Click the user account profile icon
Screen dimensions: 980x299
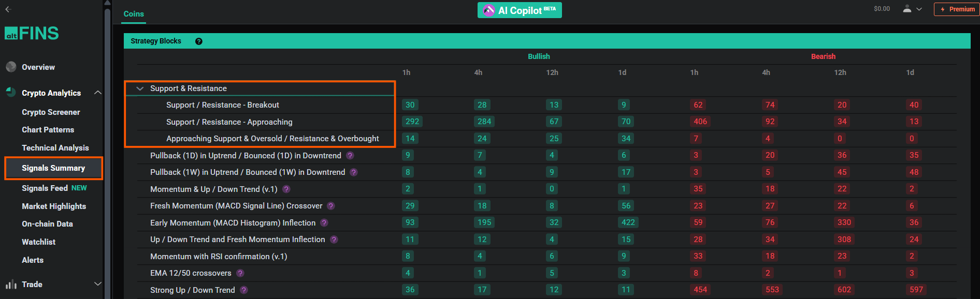[x=907, y=9]
